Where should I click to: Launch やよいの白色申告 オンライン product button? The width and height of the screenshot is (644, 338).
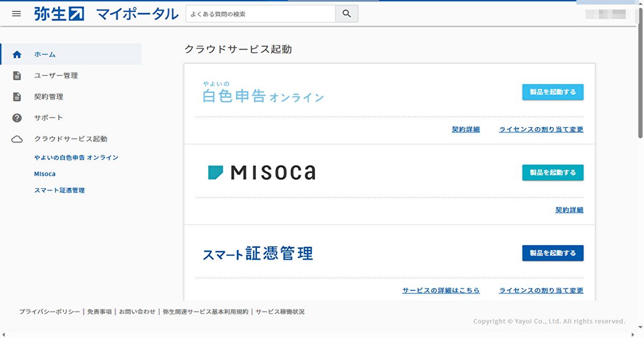[552, 92]
